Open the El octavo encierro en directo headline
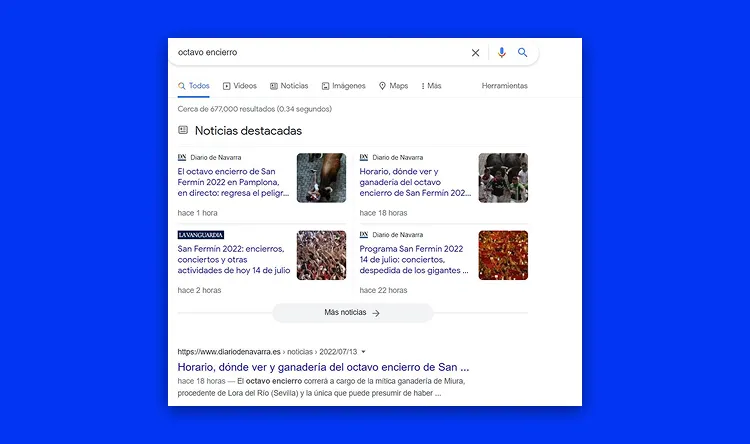 click(x=232, y=181)
